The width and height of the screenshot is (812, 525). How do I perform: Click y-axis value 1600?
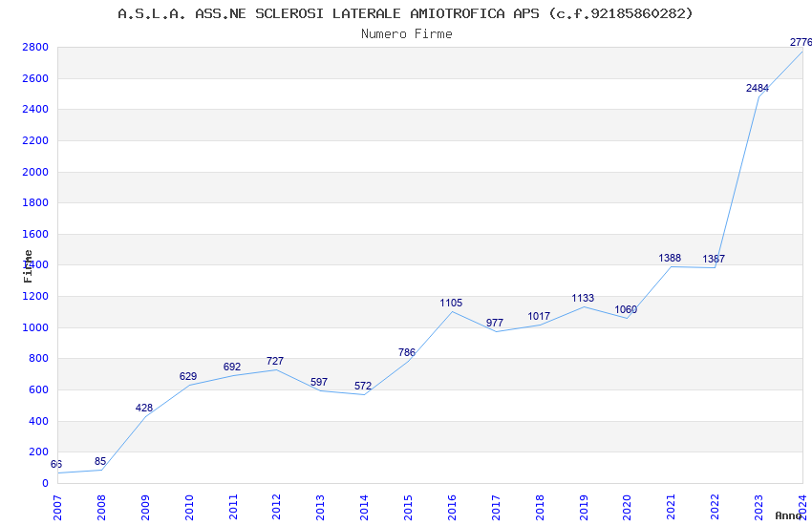[x=35, y=234]
